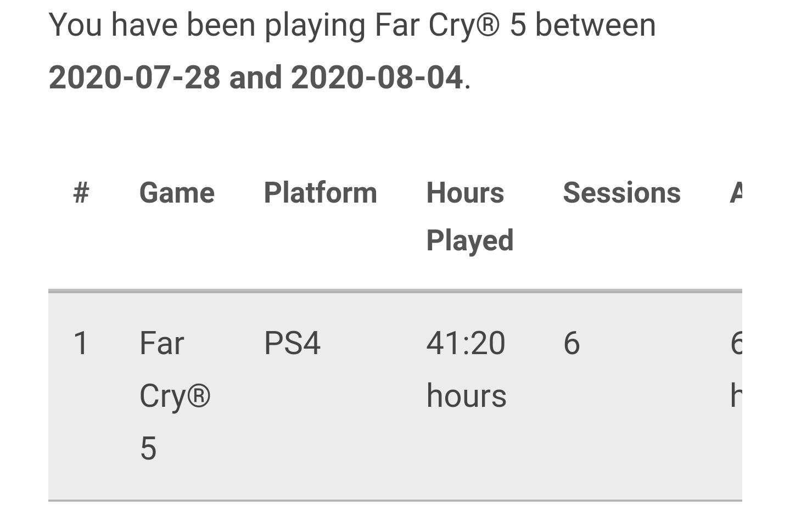Click the cut-off cell right of sessions count
Screen dimensions: 790x532
736,369
